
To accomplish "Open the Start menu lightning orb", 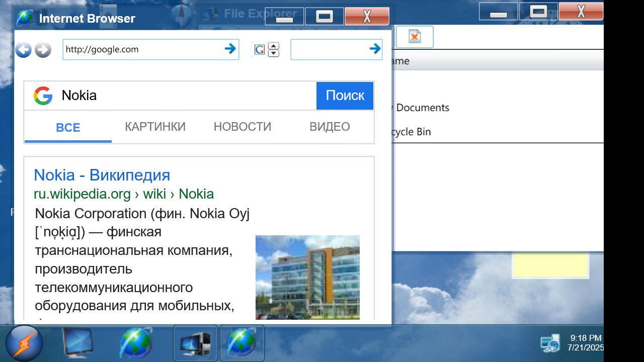I will (x=24, y=344).
